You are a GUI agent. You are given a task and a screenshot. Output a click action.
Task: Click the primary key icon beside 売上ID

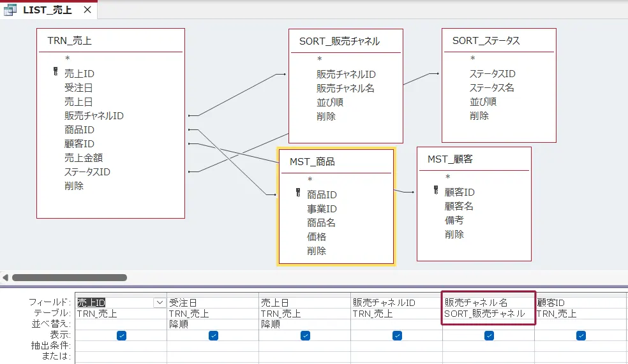coord(56,73)
